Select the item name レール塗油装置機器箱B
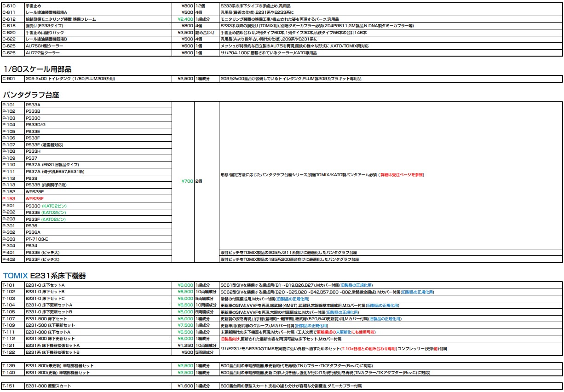This screenshot has width=564, height=392. [46, 40]
